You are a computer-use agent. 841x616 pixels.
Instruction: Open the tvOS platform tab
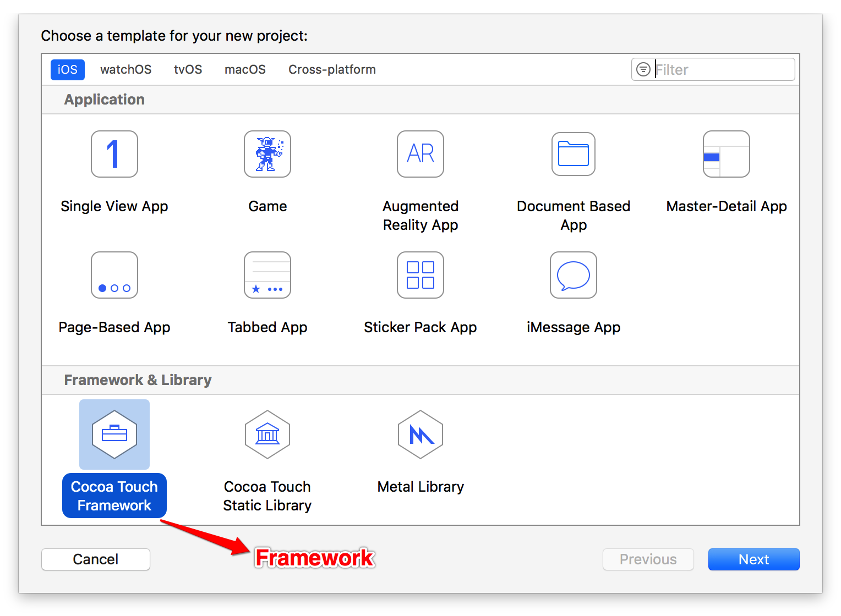(x=188, y=70)
